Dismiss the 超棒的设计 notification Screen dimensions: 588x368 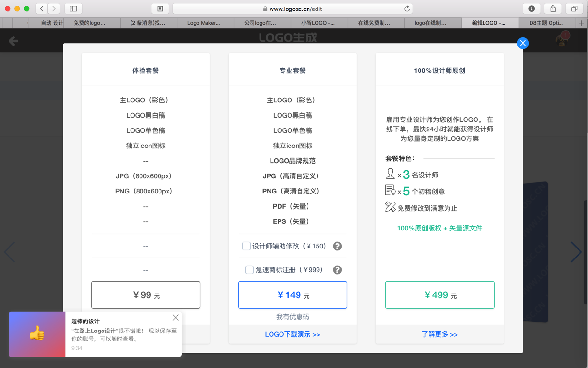coord(176,317)
